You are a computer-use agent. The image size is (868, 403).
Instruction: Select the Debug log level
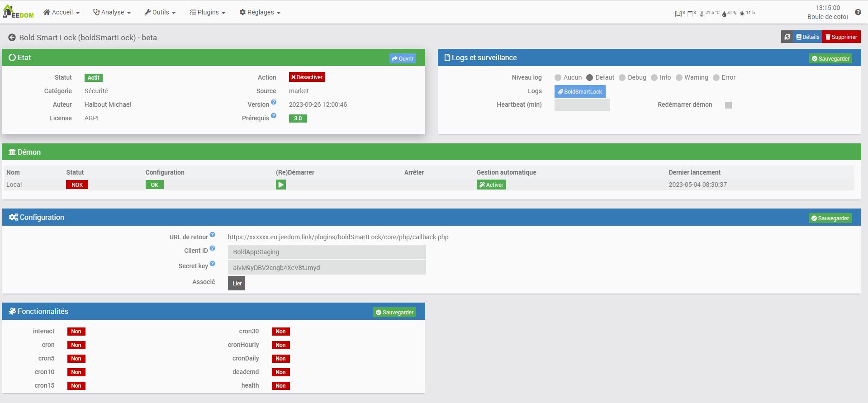click(622, 78)
